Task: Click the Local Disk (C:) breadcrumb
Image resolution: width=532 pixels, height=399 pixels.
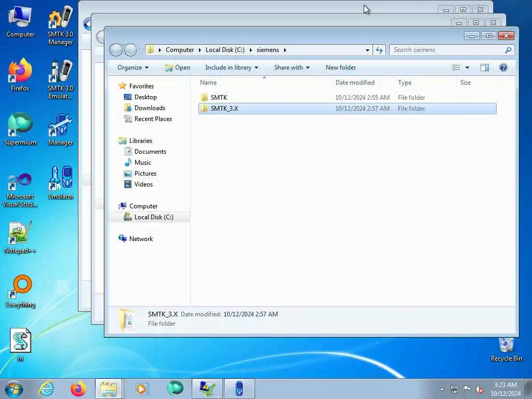Action: 225,50
